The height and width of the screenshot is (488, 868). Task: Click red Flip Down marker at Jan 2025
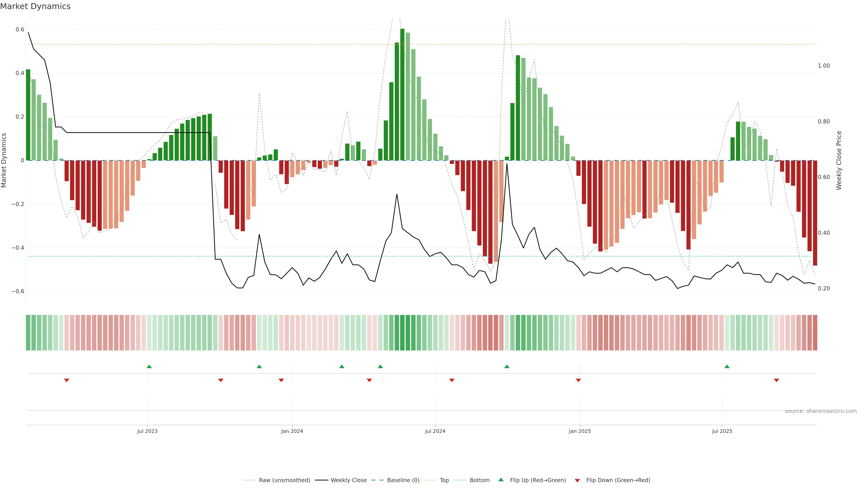point(578,380)
